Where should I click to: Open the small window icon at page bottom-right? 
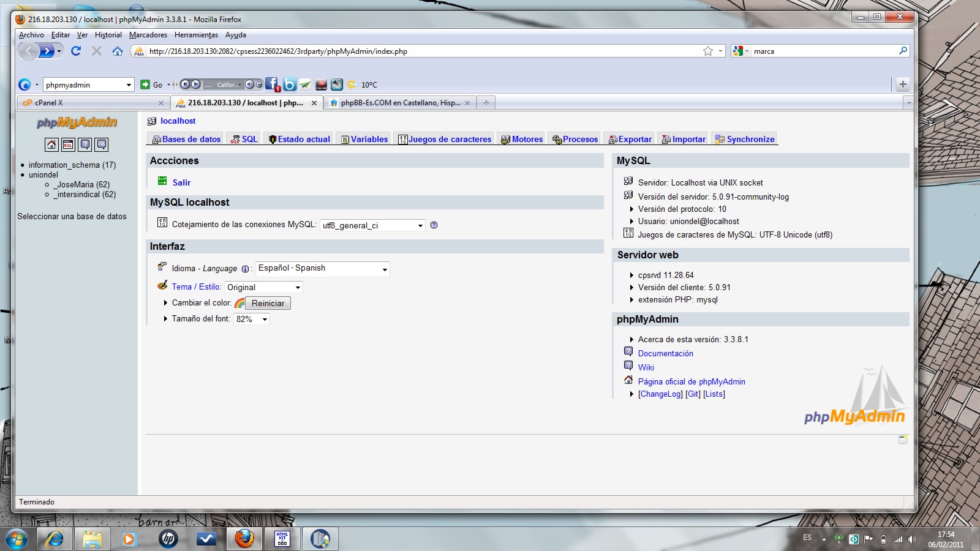pos(903,440)
